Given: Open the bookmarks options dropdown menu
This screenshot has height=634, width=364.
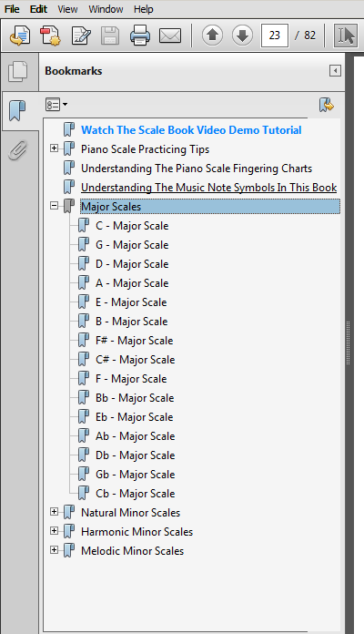Looking at the screenshot, I should pos(56,105).
